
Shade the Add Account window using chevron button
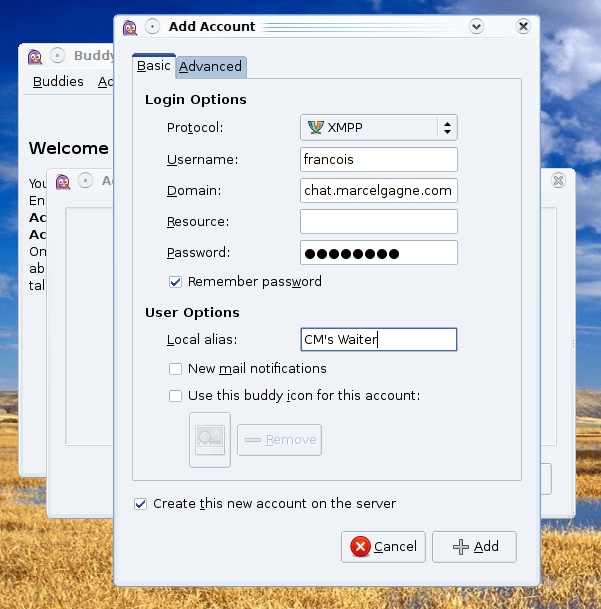pyautogui.click(x=477, y=27)
